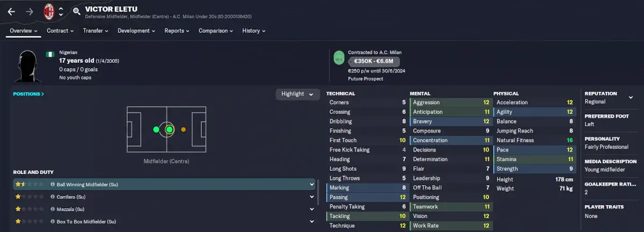
Task: Select the bright green centre midfield position dot
Action: coord(170,129)
